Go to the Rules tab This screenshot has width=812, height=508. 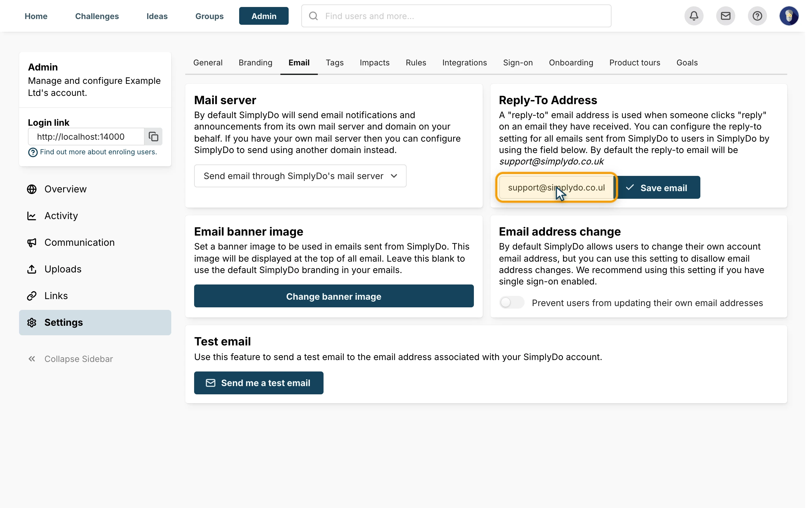pyautogui.click(x=416, y=63)
